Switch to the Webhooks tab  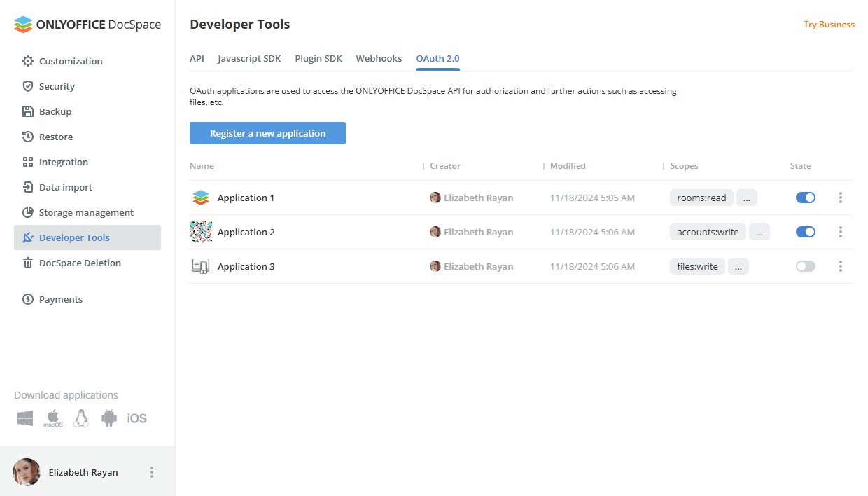point(379,58)
